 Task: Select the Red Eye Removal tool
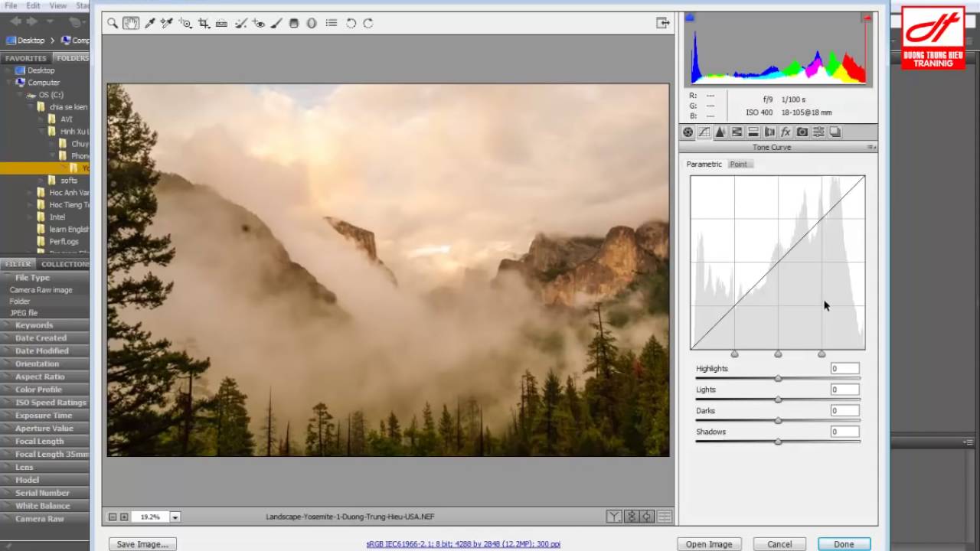[x=258, y=24]
